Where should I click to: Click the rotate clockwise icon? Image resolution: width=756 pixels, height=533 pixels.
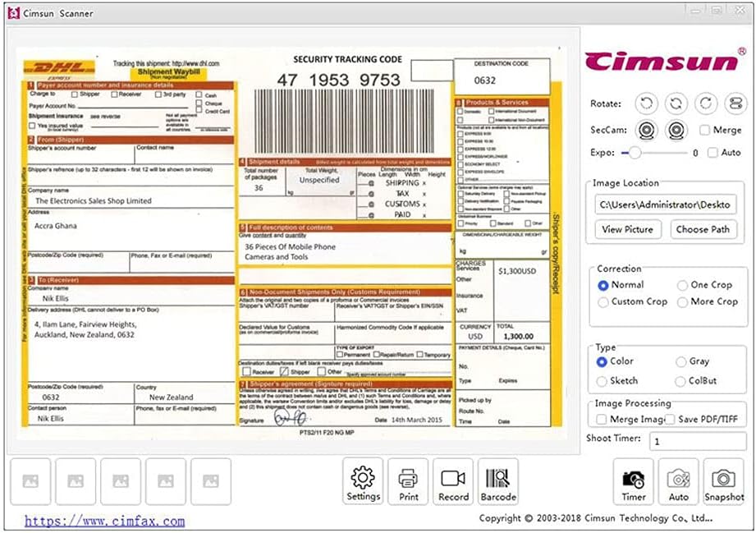(x=706, y=104)
